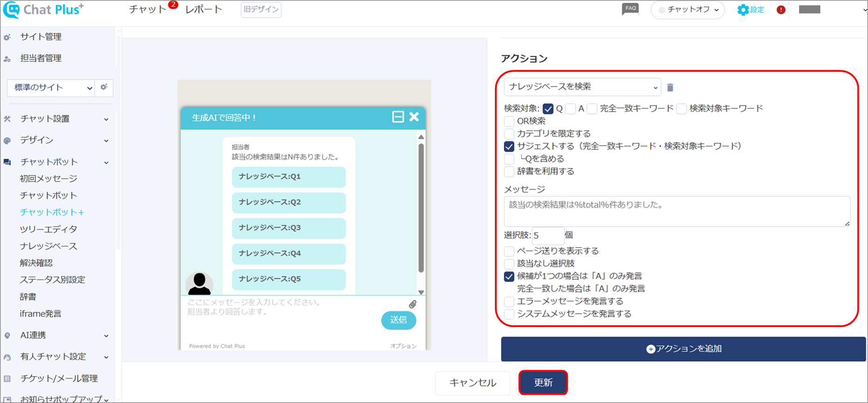Screen dimensions: 868x403
Task: Switch to the チャット tab
Action: coord(147,9)
